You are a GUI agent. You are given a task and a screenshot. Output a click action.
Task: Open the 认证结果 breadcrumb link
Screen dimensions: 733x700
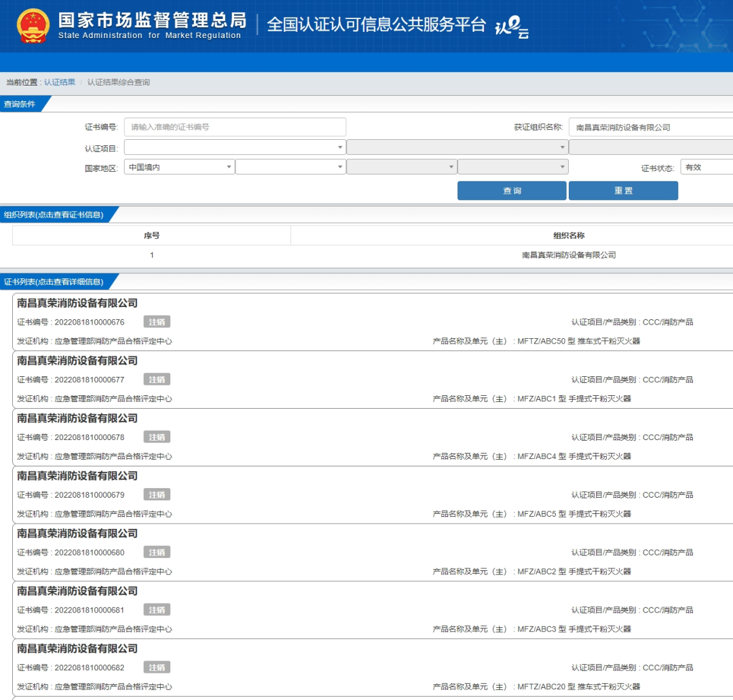(x=59, y=82)
